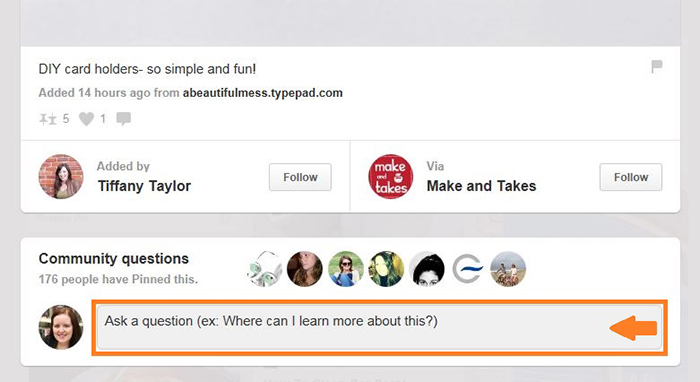Image resolution: width=700 pixels, height=382 pixels.
Task: Click the first pinner avatar with glasses sketch
Action: 264,269
